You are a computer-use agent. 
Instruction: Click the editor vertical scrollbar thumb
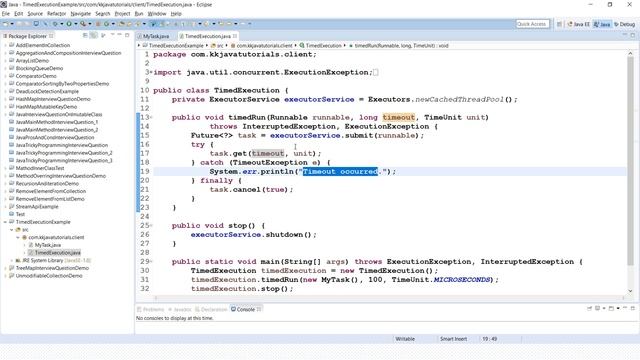[630, 160]
